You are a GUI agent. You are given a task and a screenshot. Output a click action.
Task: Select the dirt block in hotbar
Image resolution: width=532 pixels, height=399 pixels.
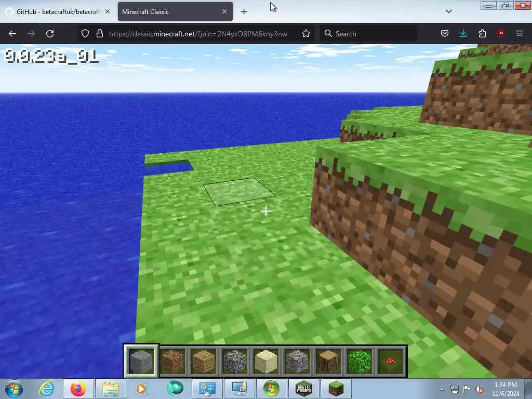172,362
